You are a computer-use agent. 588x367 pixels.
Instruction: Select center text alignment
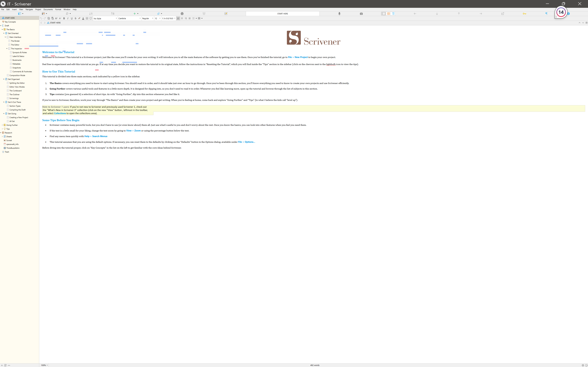pos(182,19)
